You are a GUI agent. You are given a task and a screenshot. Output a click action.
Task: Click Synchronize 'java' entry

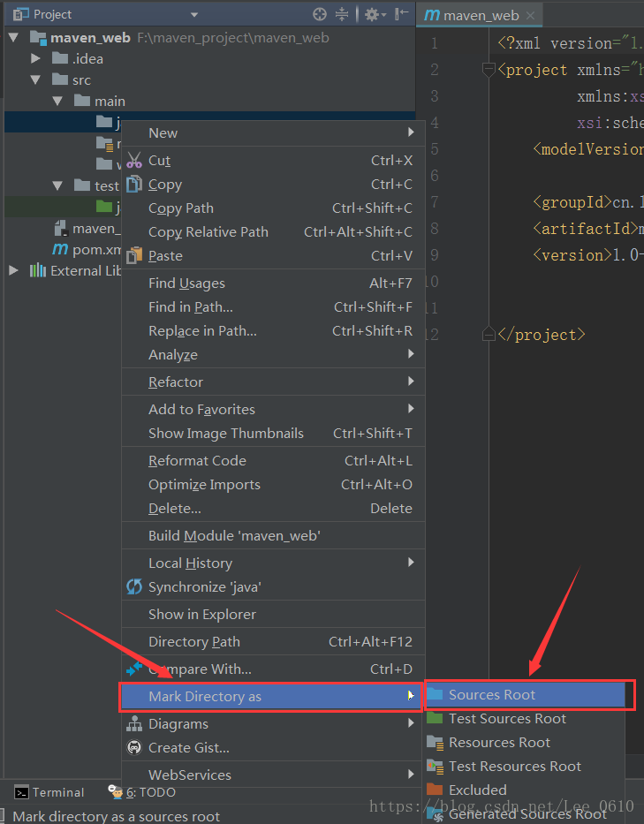(x=273, y=587)
